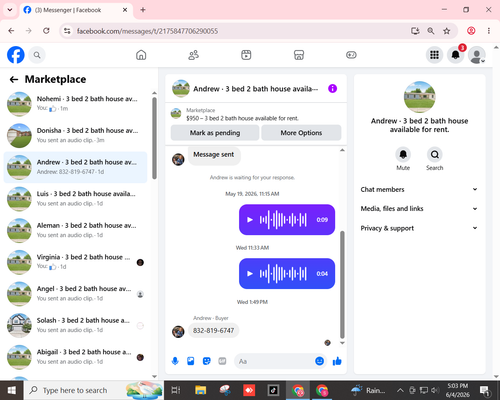Select Andrew conversation in list
Screen dimensions: 500x400
coord(75,167)
